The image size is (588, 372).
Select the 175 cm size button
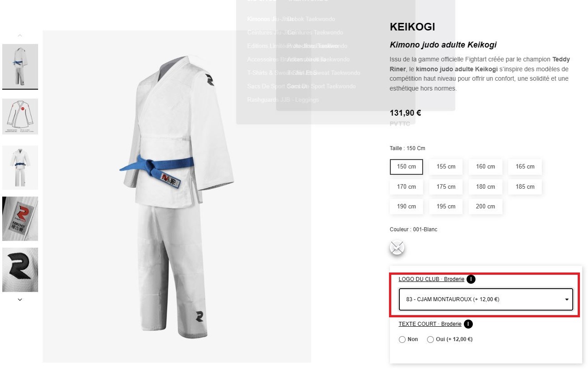[446, 187]
